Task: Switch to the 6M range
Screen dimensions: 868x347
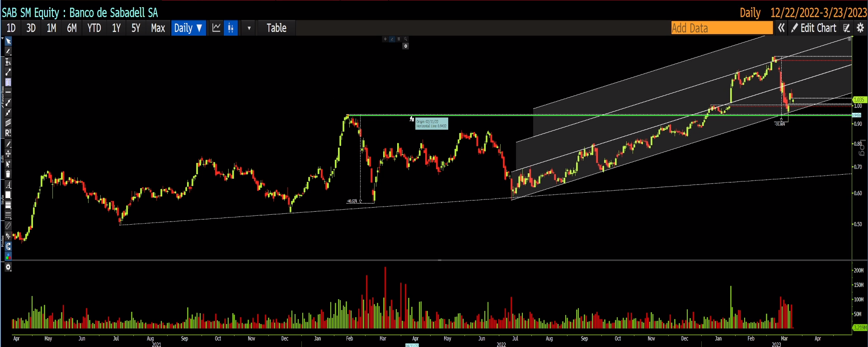Action: pyautogui.click(x=72, y=28)
